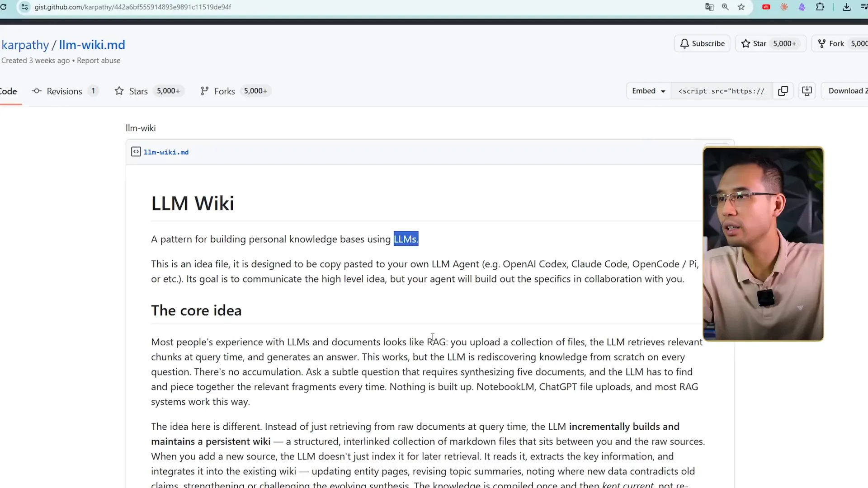Open karpathy's profile link
868x488 pixels.
click(25, 45)
